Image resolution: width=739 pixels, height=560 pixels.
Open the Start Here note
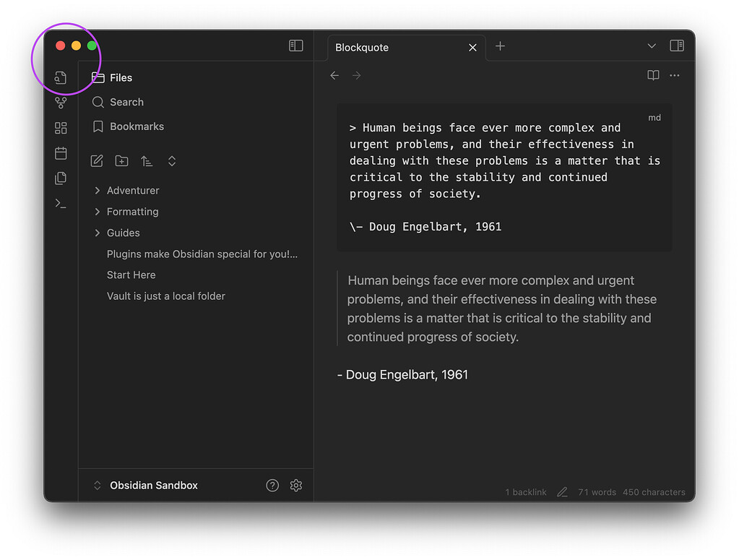pyautogui.click(x=131, y=275)
